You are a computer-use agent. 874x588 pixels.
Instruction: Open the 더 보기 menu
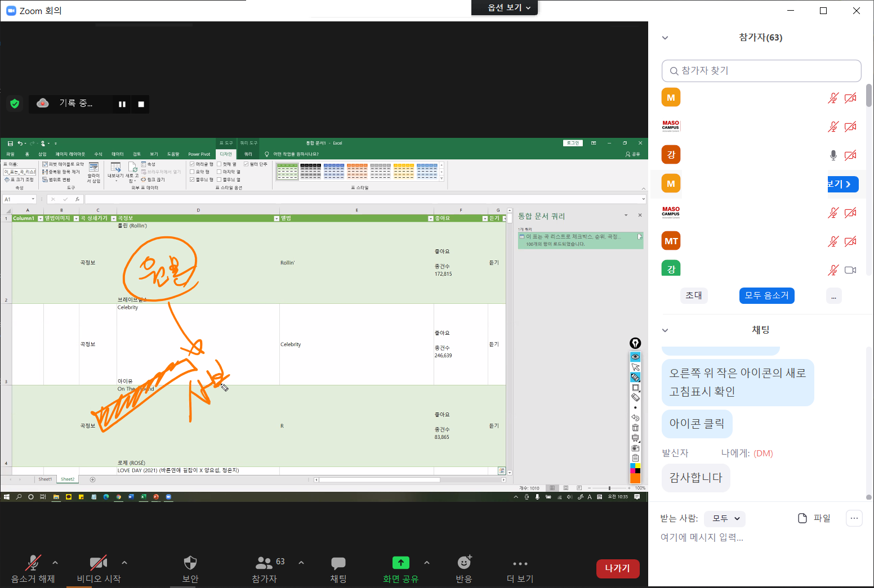[520, 568]
